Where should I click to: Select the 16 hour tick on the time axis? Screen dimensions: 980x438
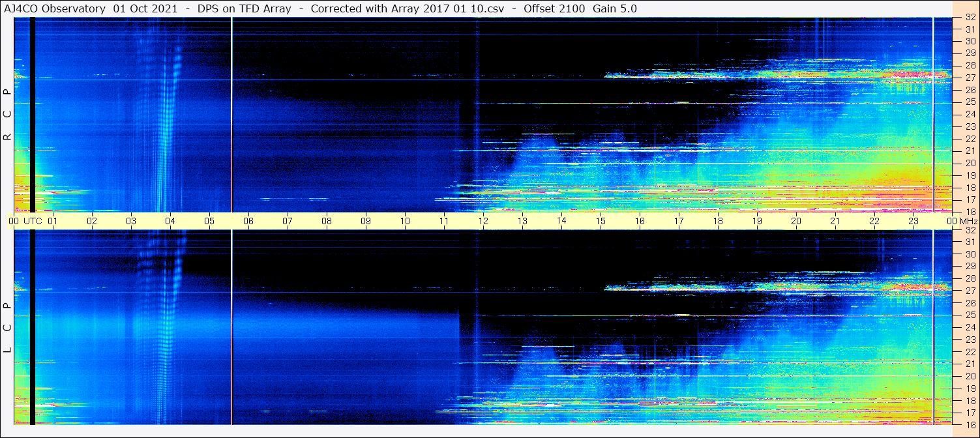pyautogui.click(x=640, y=221)
